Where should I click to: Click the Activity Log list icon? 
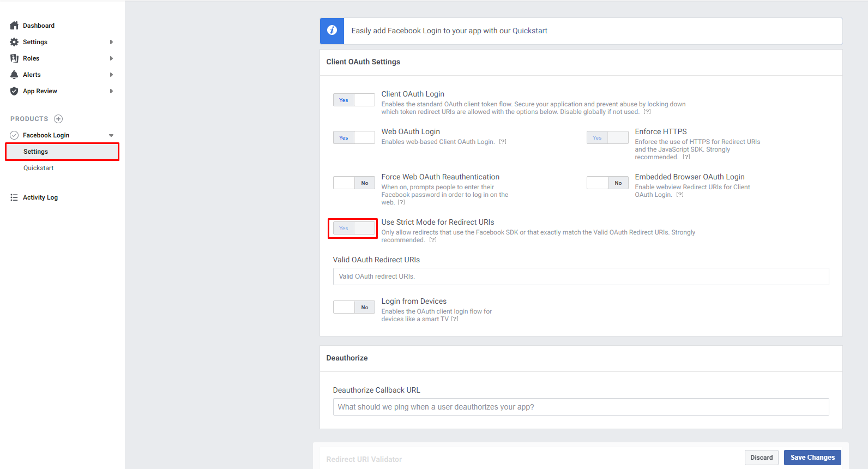tap(14, 197)
